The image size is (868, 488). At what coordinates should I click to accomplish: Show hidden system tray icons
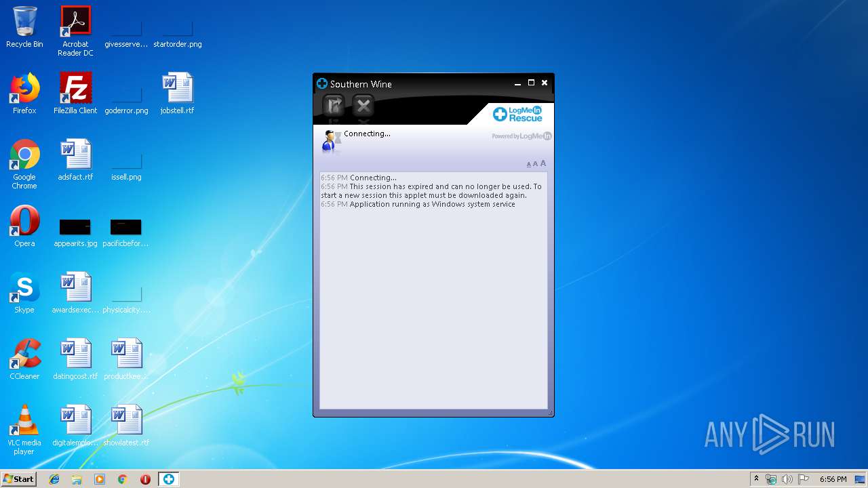click(756, 479)
